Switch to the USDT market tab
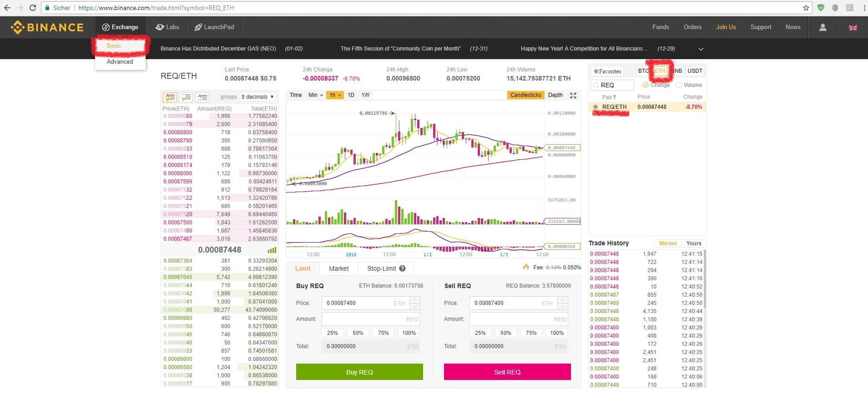Viewport: 868px width, 395px height. pyautogui.click(x=695, y=71)
